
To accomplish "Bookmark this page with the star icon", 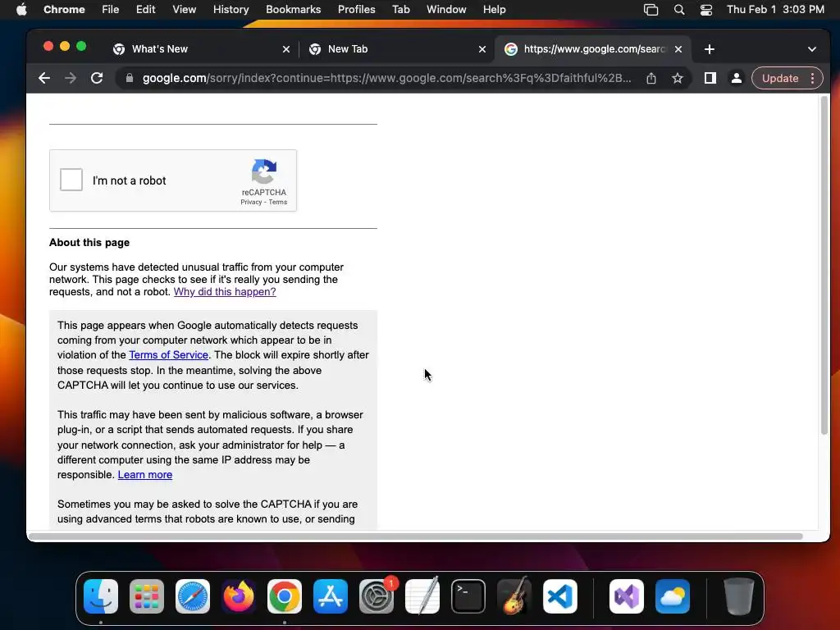I will tap(677, 78).
